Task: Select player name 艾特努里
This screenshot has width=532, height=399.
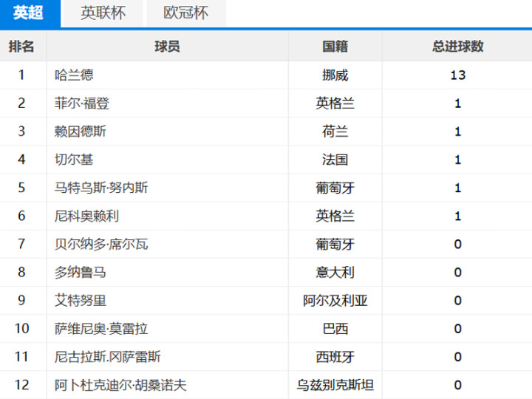Action: (x=81, y=300)
